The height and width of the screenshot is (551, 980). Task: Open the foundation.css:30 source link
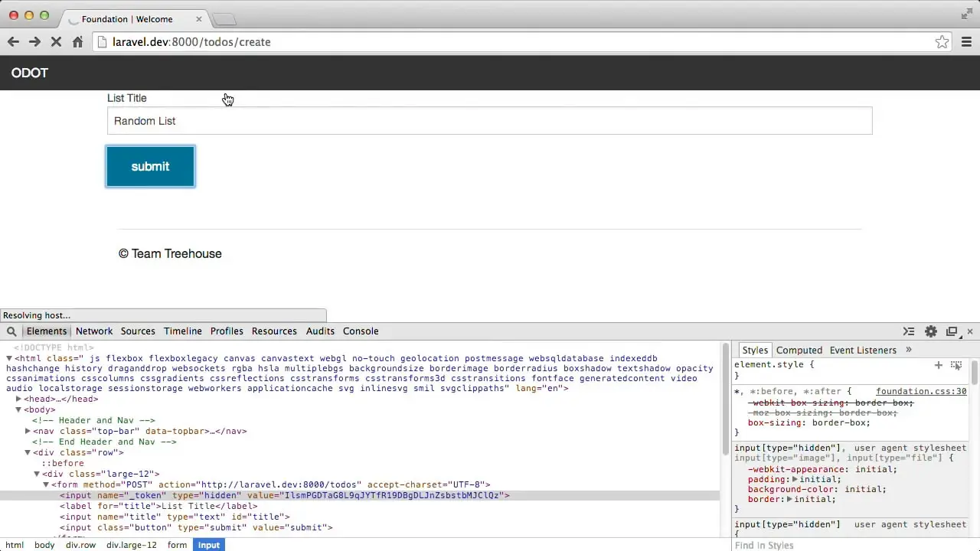(x=921, y=391)
